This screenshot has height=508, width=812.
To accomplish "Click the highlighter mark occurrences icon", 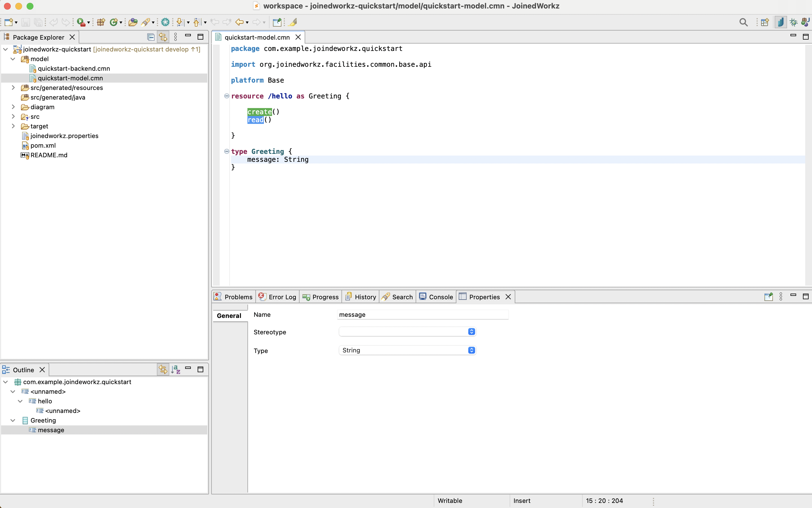I will (292, 22).
